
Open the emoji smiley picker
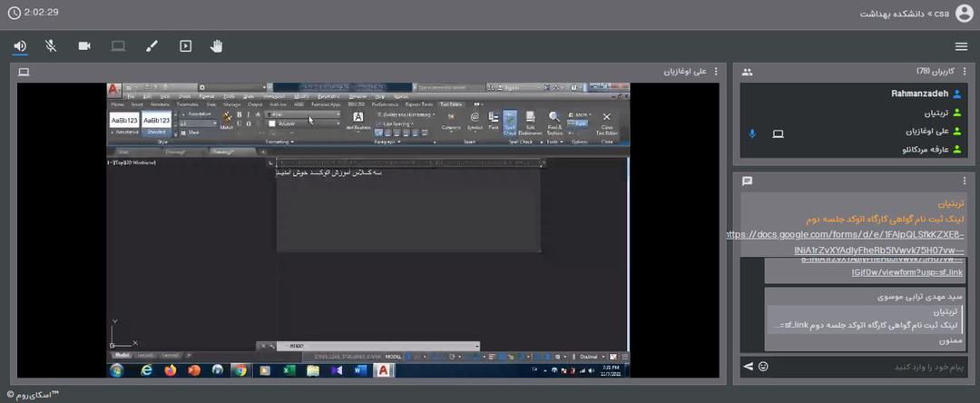763,366
